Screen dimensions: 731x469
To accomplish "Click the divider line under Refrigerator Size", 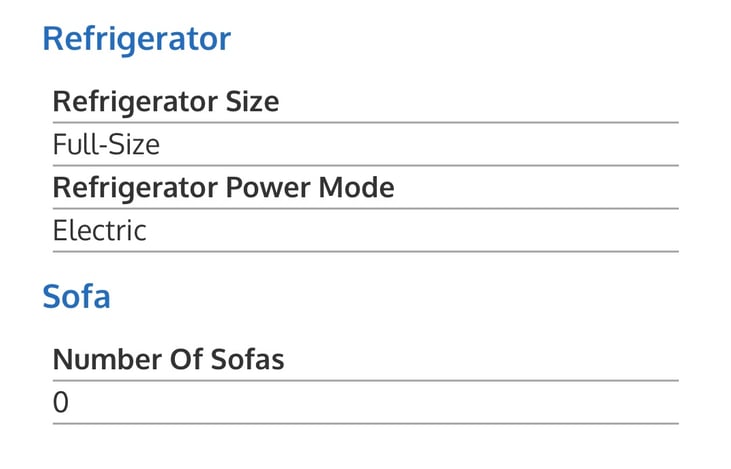I will (x=366, y=123).
